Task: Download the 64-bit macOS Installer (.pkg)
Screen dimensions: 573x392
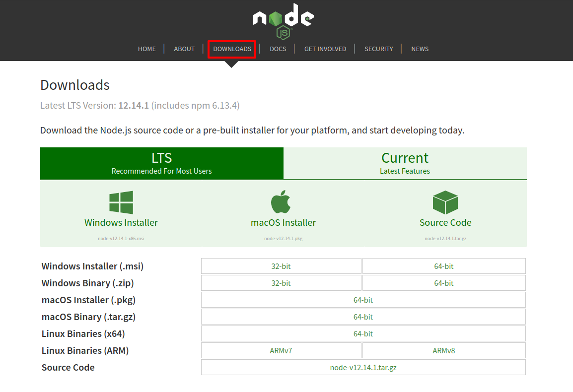Action: coord(362,300)
